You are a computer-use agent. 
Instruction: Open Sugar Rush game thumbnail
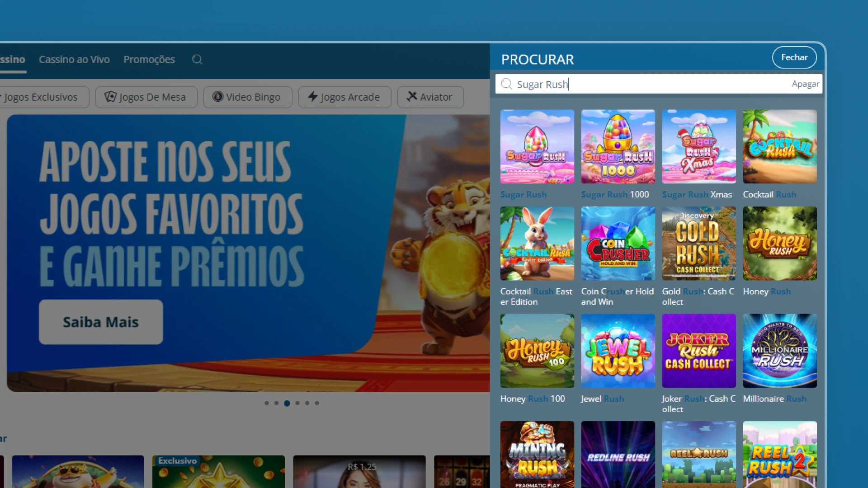(537, 146)
